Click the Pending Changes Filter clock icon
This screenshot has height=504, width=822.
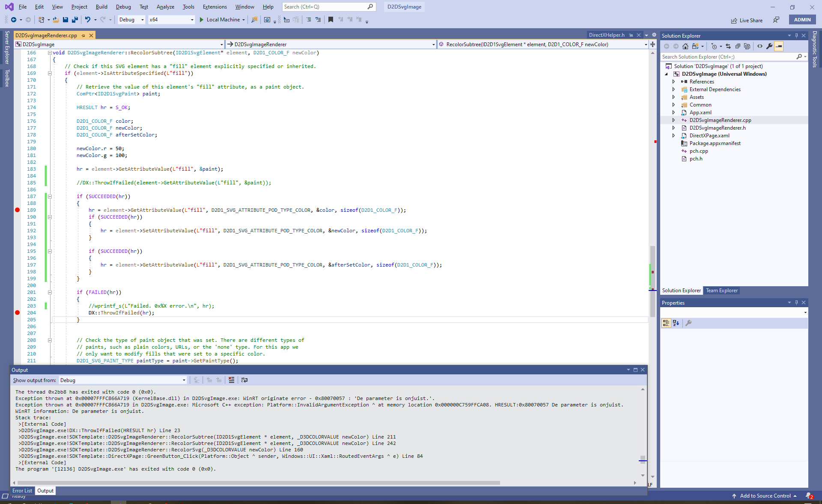click(x=714, y=46)
